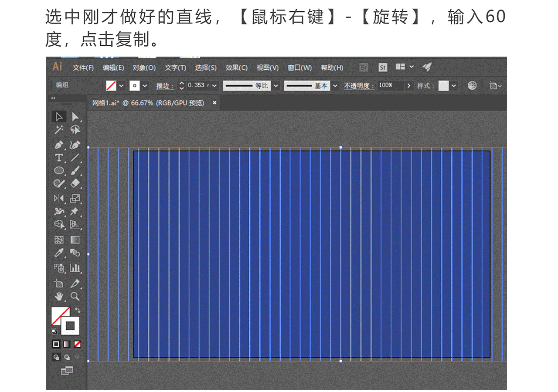Viewport: 558px width, 392px height.
Task: Select the Column Graph tool
Action: 75,268
